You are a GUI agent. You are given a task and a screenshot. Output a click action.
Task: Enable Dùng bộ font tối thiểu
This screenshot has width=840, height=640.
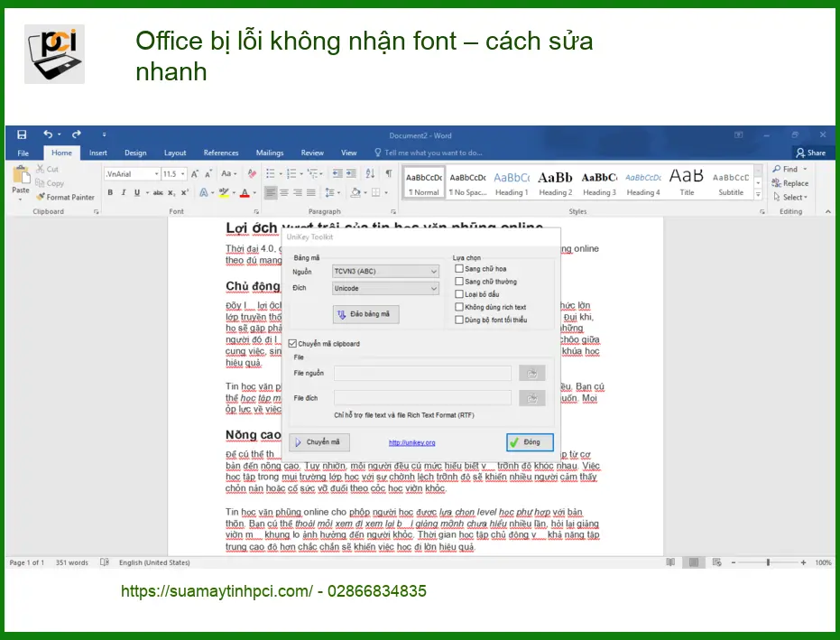[459, 320]
